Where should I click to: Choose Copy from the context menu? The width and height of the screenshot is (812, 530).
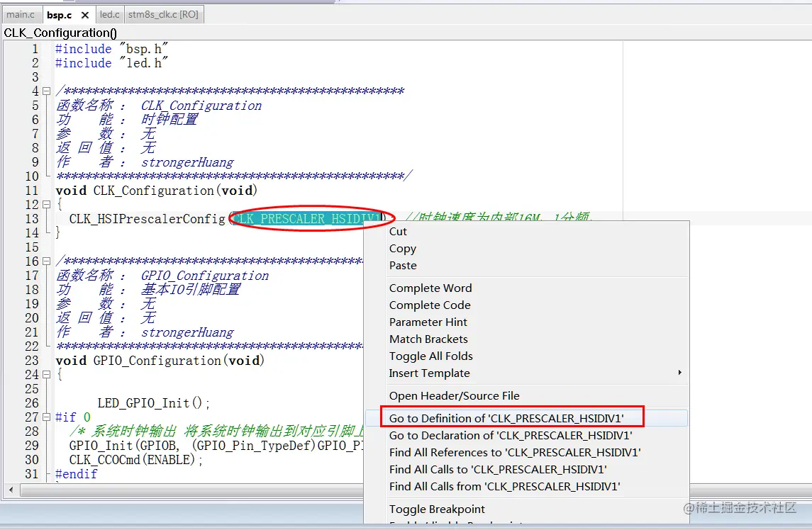tap(527, 249)
